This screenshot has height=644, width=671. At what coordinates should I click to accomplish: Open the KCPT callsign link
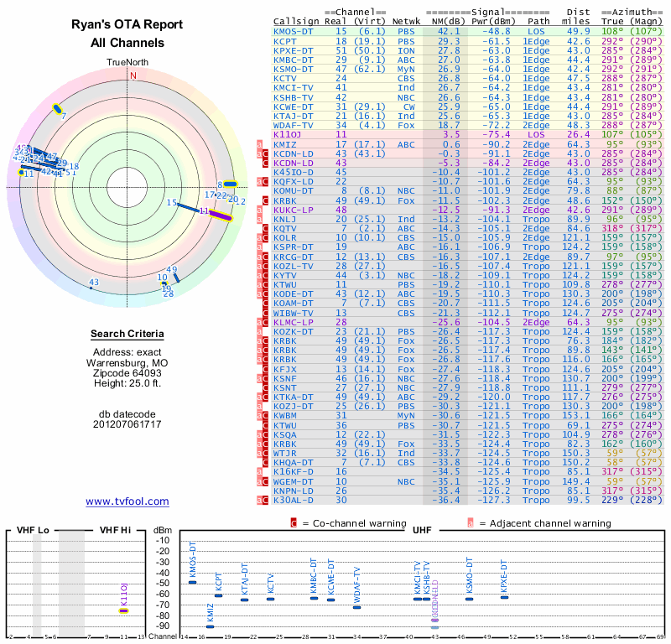[x=284, y=41]
